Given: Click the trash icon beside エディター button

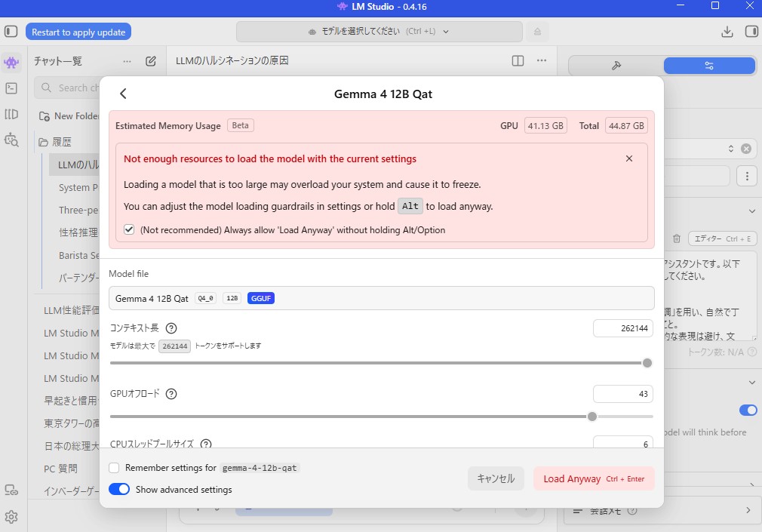Looking at the screenshot, I should [x=677, y=238].
